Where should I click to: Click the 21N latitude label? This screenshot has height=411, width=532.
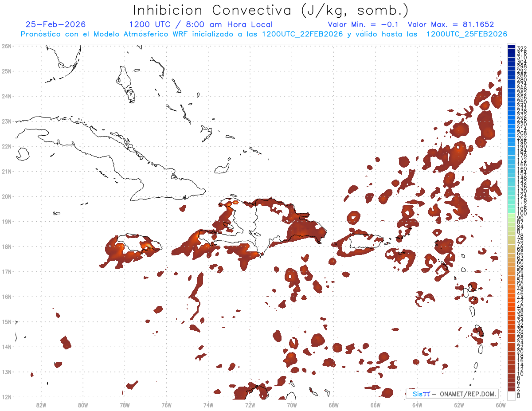[x=6, y=171]
